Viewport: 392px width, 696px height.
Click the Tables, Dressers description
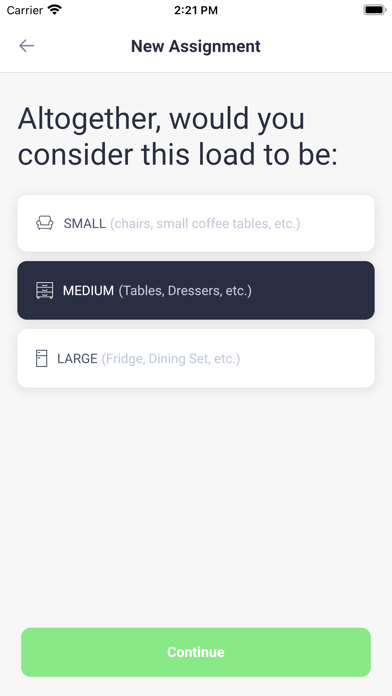(185, 291)
